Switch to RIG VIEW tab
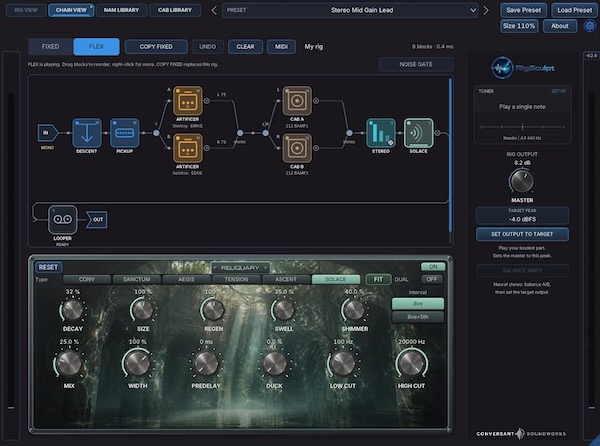This screenshot has height=446, width=600. 26,10
